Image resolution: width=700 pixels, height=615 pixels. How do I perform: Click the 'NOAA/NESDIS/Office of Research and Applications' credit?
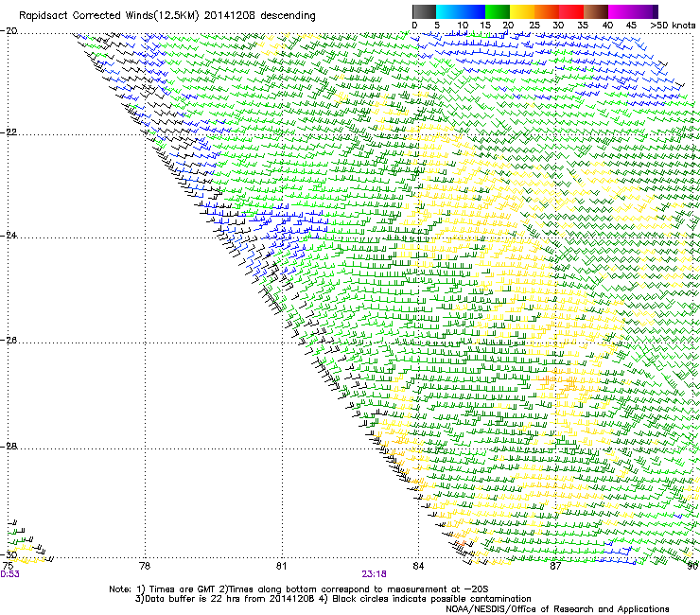point(557,609)
